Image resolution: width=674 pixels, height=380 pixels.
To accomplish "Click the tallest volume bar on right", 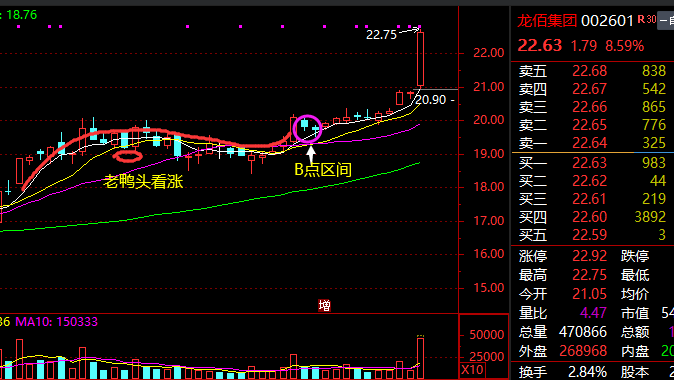I will click(x=420, y=358).
